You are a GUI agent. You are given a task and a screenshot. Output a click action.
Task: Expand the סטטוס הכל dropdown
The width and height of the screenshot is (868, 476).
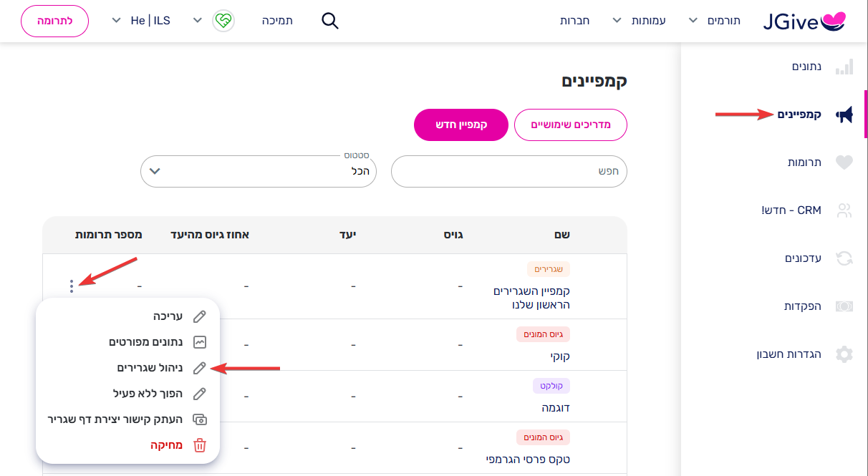pos(259,172)
